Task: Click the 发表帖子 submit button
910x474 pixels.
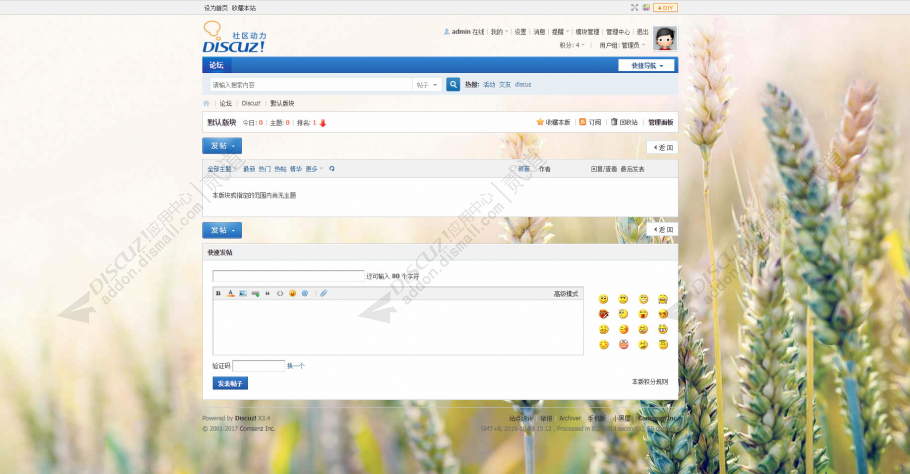Action: (x=230, y=383)
